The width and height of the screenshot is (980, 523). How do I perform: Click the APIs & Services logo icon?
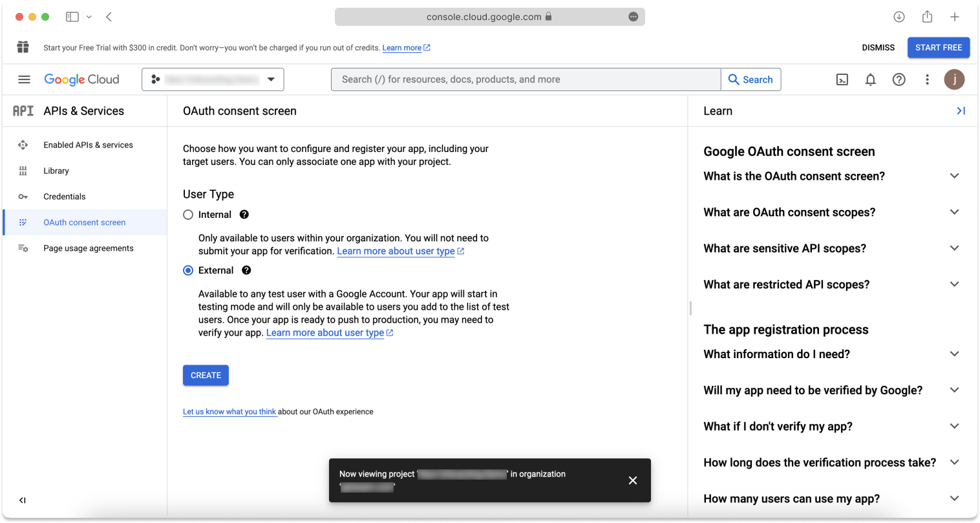[23, 111]
